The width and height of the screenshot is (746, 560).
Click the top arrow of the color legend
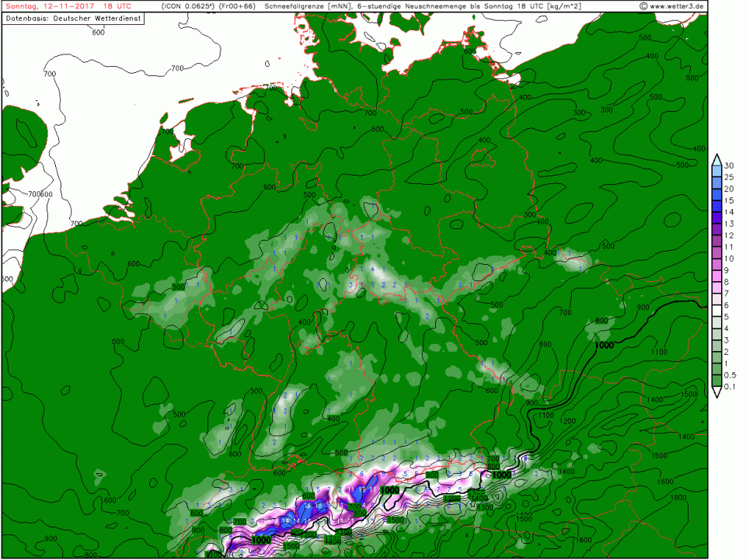[x=716, y=159]
